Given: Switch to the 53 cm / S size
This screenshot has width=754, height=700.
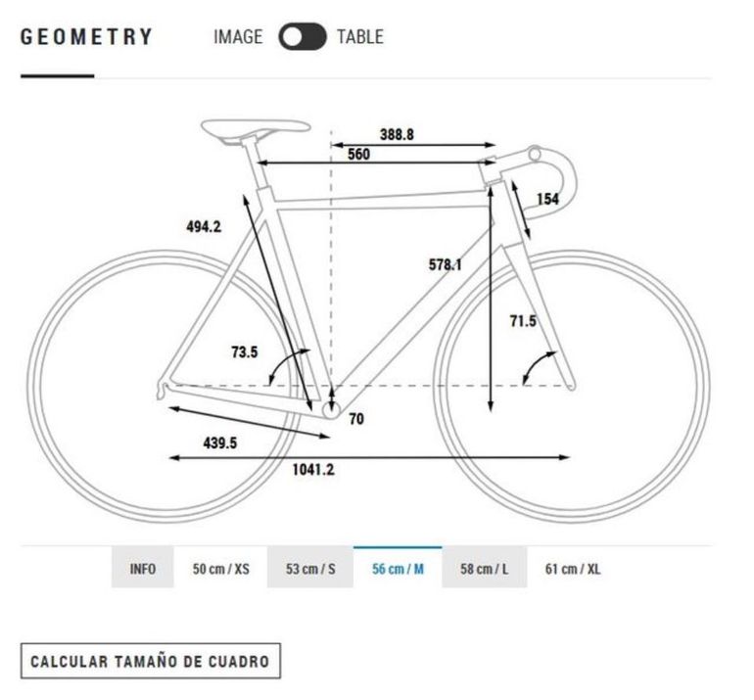Looking at the screenshot, I should [310, 569].
